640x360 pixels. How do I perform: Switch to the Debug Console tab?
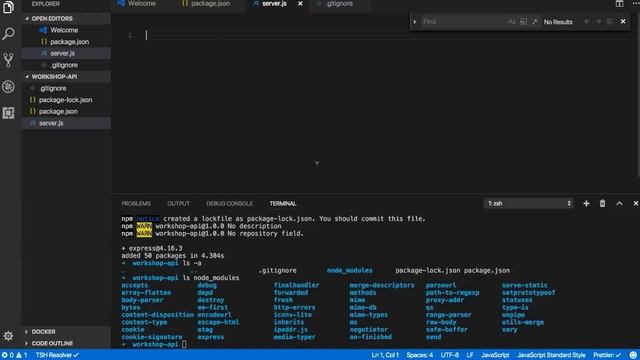229,203
